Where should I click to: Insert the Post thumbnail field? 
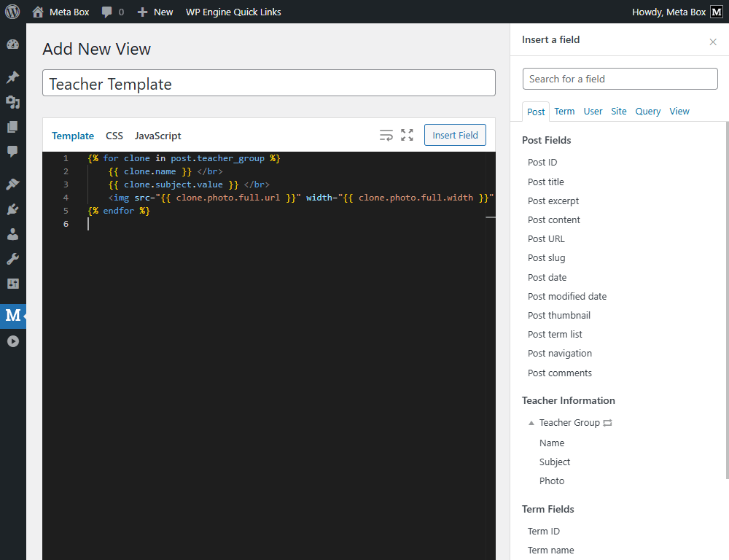click(x=559, y=315)
